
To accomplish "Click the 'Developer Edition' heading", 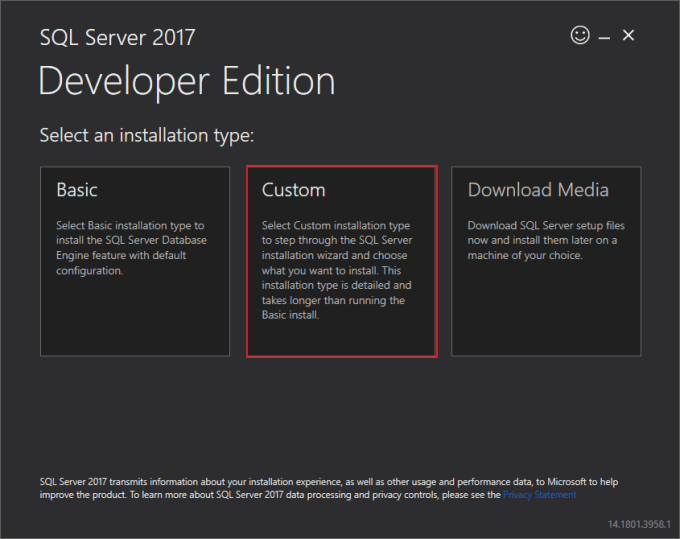I will [x=187, y=82].
